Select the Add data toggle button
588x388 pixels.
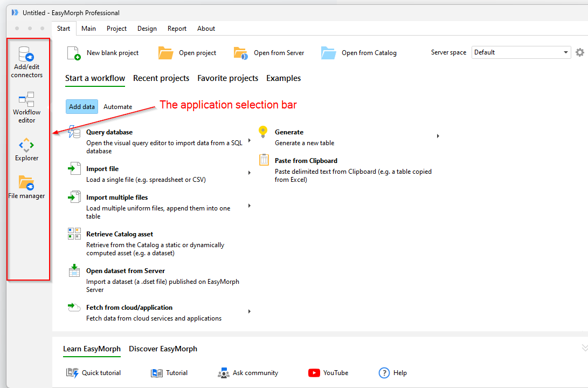point(82,107)
